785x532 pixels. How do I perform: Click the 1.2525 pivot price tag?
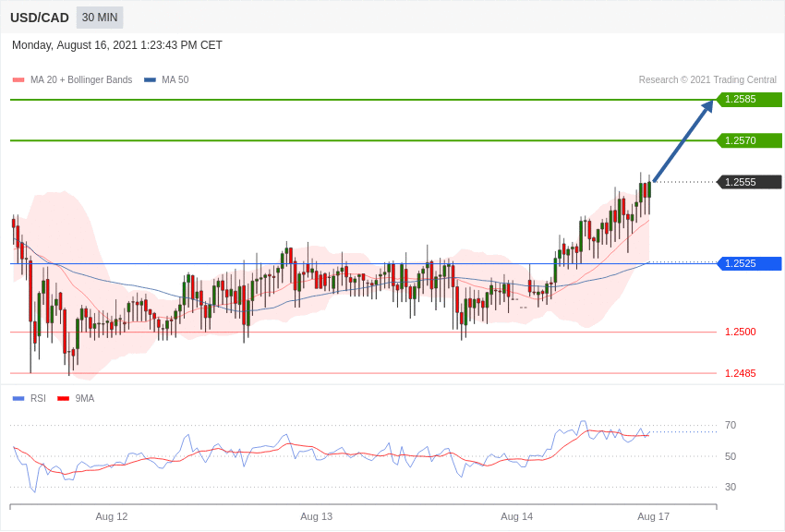coord(749,263)
